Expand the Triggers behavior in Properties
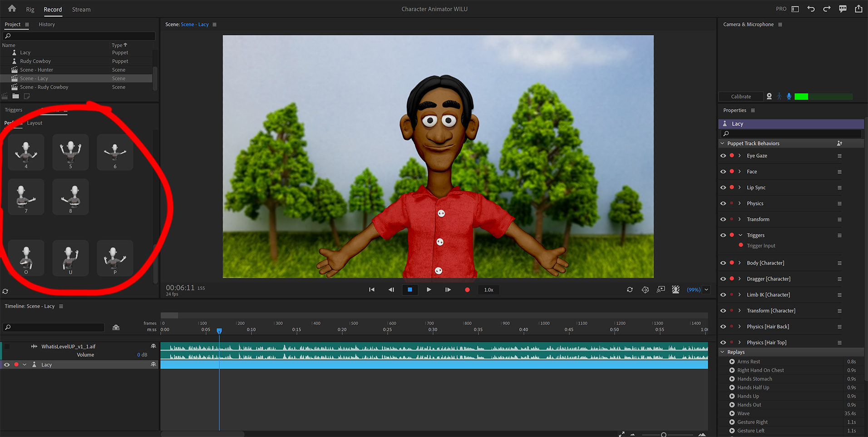The height and width of the screenshot is (437, 868). (x=740, y=235)
